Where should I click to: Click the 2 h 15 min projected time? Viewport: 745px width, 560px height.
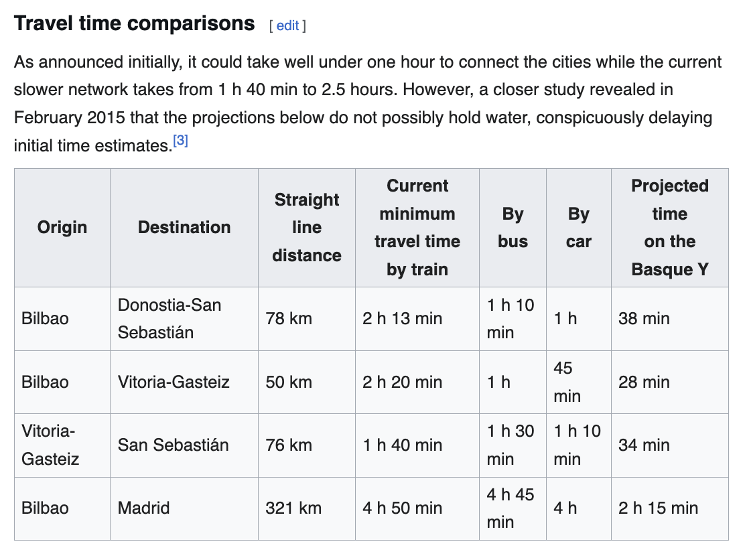[x=658, y=508]
